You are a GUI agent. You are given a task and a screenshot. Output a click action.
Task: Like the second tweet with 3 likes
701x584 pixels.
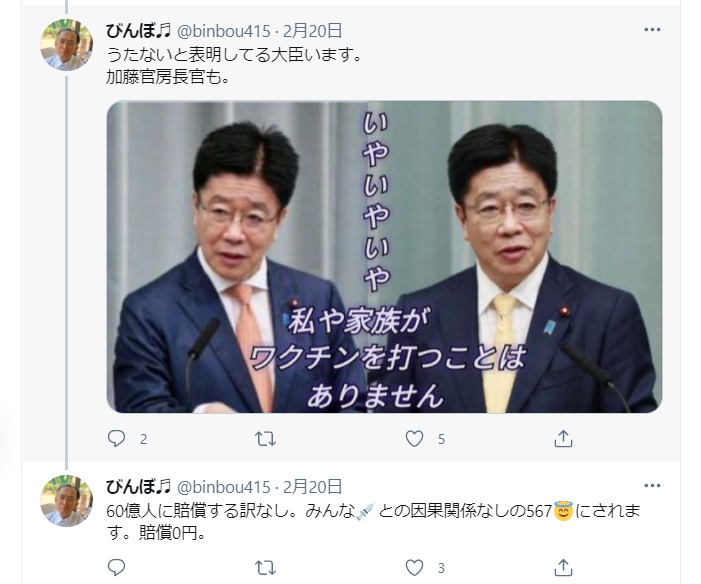click(414, 567)
